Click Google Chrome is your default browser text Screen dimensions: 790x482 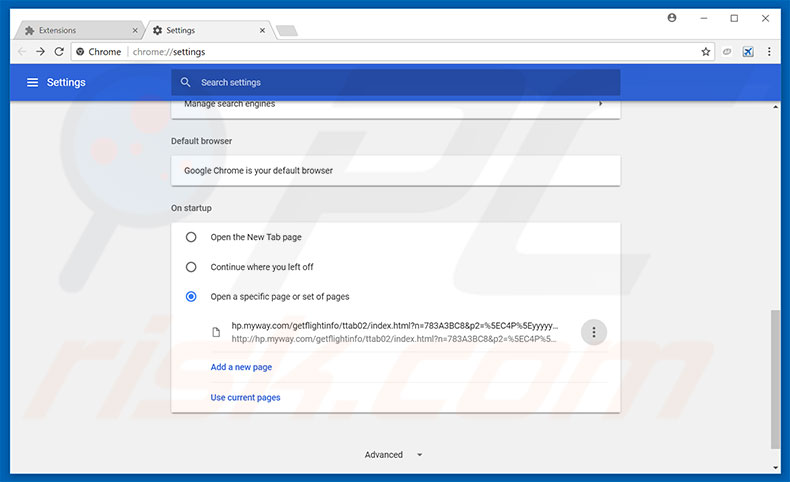pyautogui.click(x=258, y=170)
